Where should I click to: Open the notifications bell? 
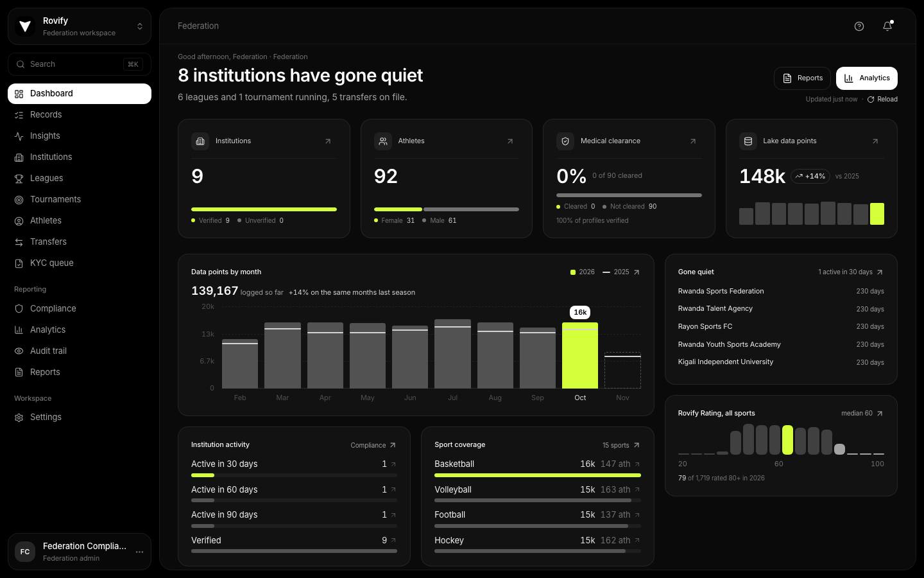(x=887, y=26)
